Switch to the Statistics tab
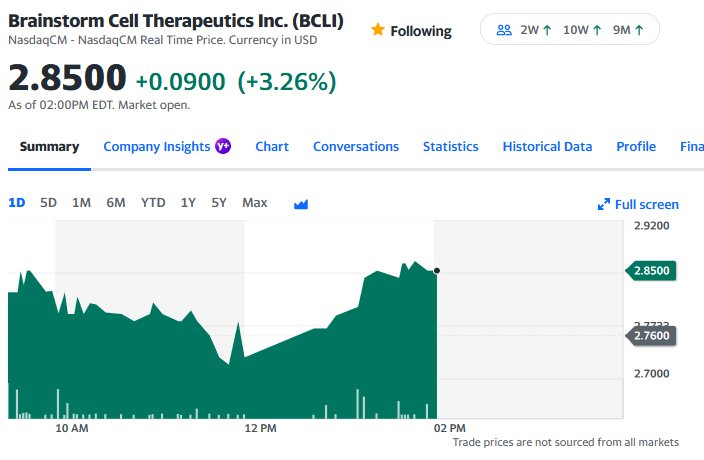This screenshot has width=704, height=460. click(450, 147)
